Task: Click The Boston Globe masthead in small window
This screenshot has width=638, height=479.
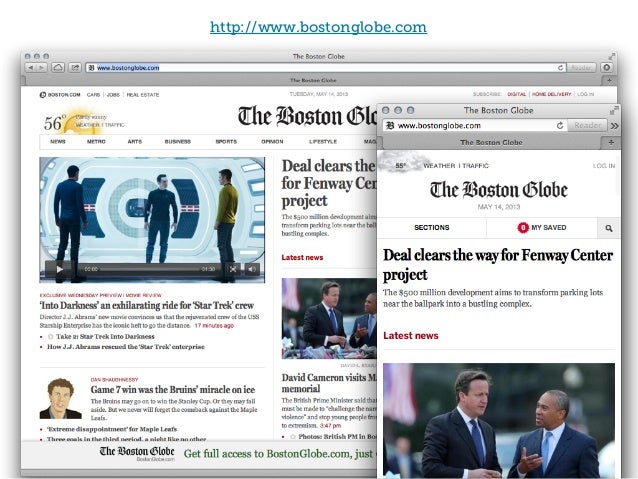Action: [498, 190]
